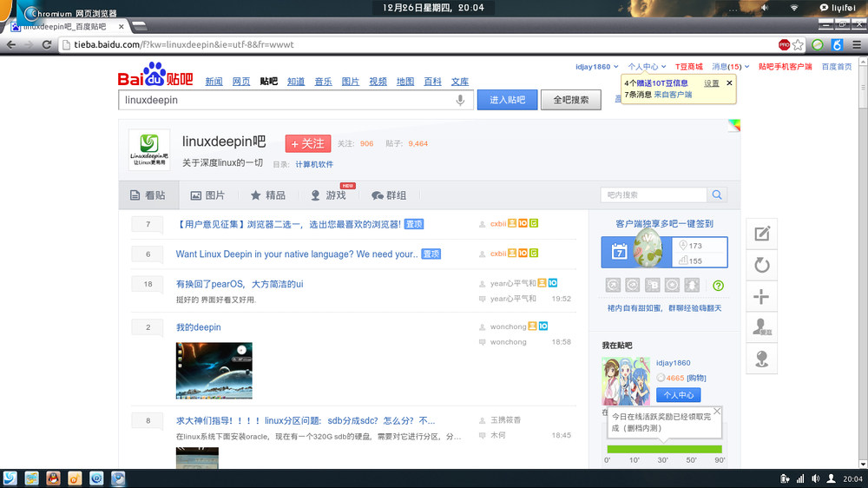
Task: Click the WiFi icon in top panel
Action: [794, 8]
